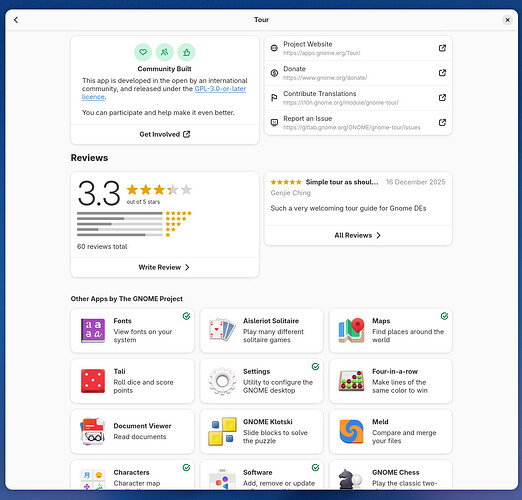
Task: Click the installed checkmark on Fonts
Action: 186,316
